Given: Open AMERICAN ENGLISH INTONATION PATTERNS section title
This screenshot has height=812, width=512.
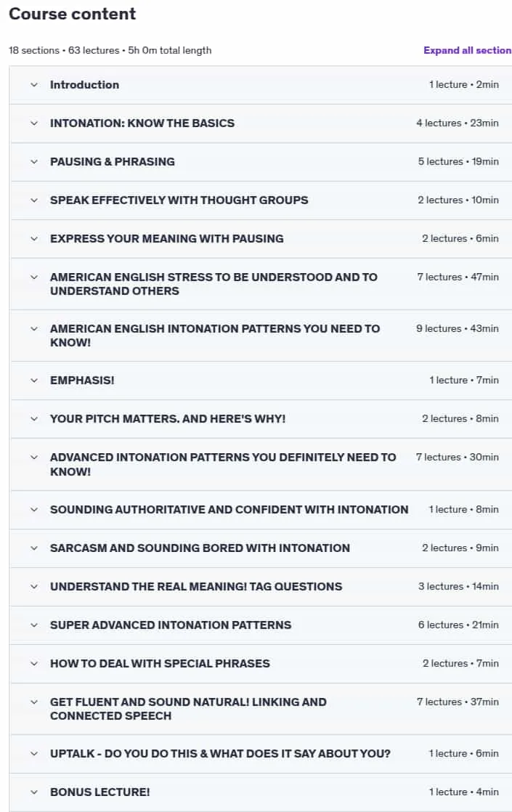Looking at the screenshot, I should (215, 336).
